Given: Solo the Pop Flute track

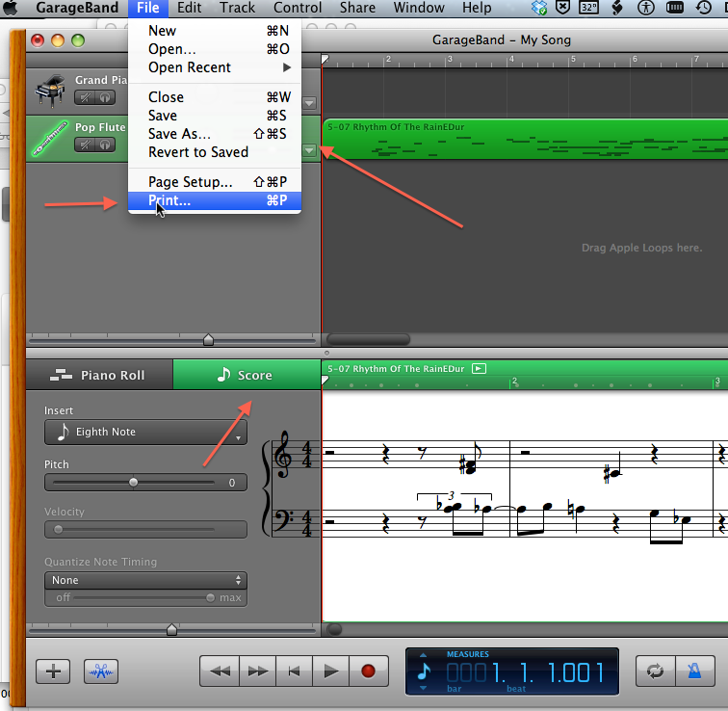Looking at the screenshot, I should 105,145.
